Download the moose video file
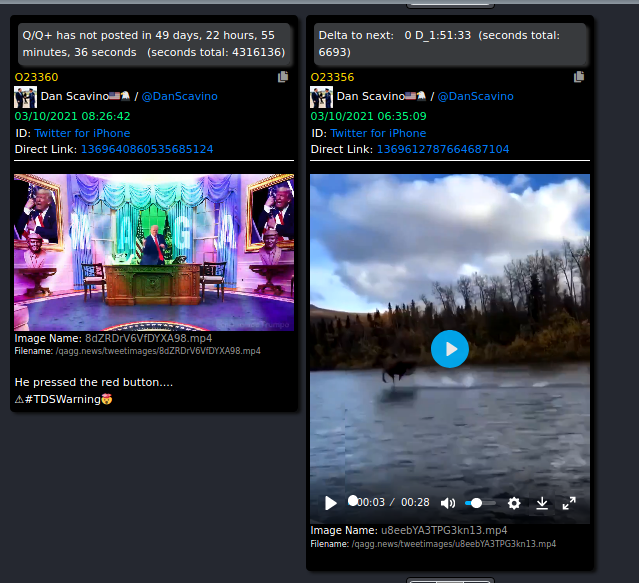 [542, 503]
